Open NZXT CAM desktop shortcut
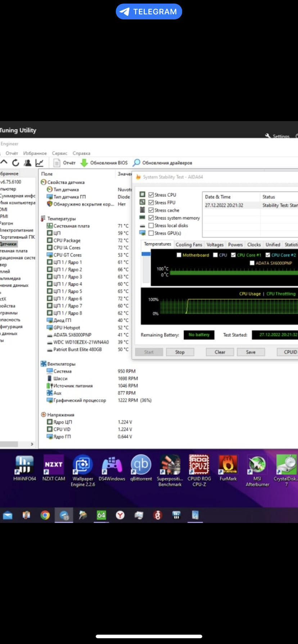The height and width of the screenshot is (644, 298). (54, 468)
